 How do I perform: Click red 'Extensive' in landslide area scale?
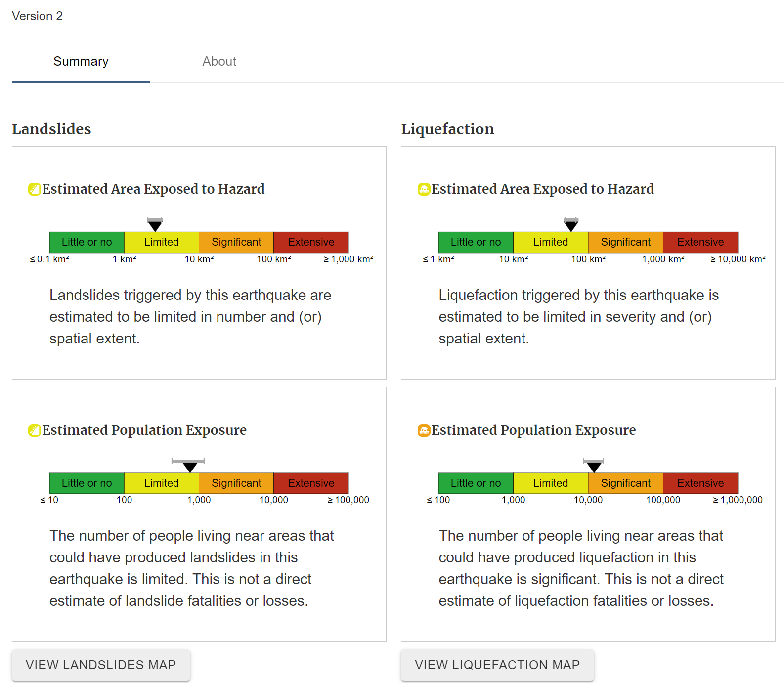311,242
